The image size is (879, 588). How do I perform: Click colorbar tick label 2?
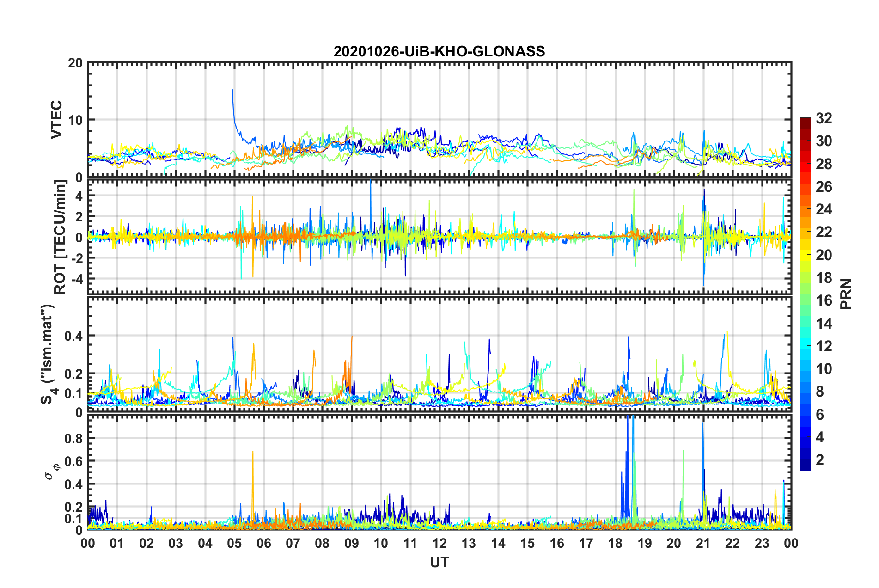pyautogui.click(x=820, y=459)
